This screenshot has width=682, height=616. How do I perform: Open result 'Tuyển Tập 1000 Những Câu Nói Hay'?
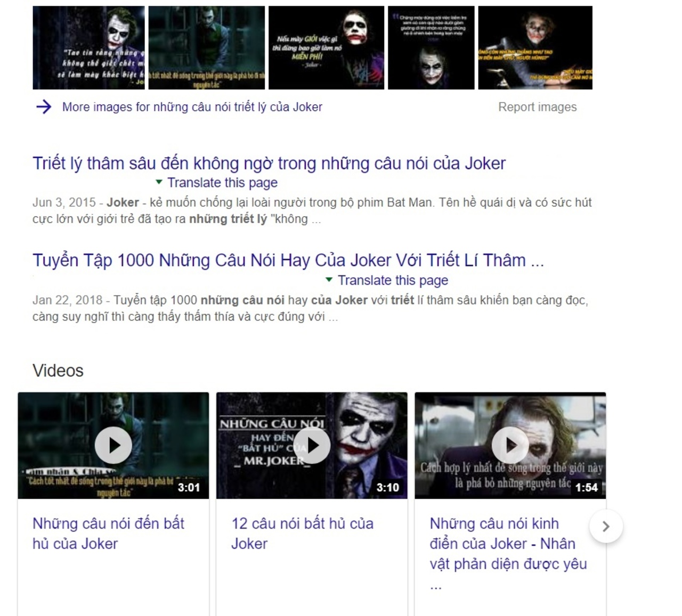(288, 260)
